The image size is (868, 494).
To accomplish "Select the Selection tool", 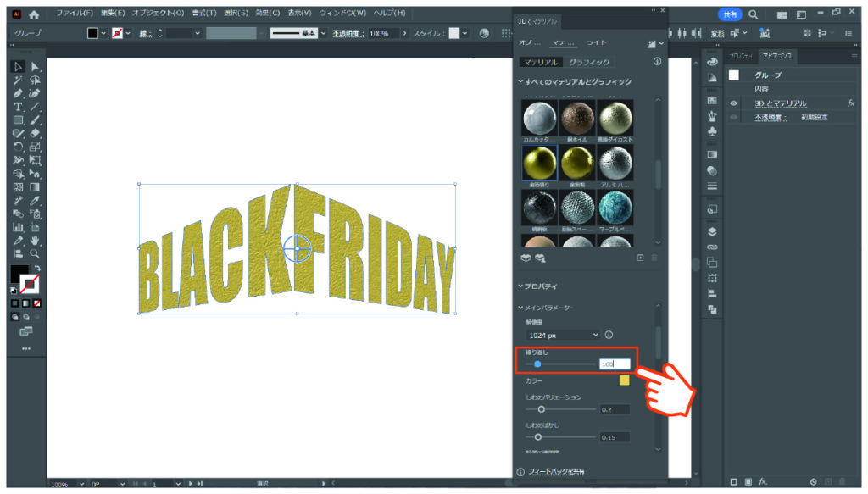I will pos(18,64).
